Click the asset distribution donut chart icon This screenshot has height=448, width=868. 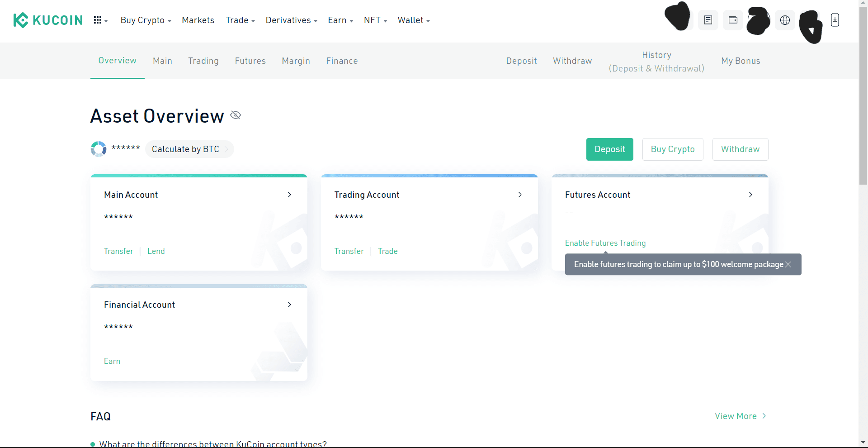coord(99,149)
